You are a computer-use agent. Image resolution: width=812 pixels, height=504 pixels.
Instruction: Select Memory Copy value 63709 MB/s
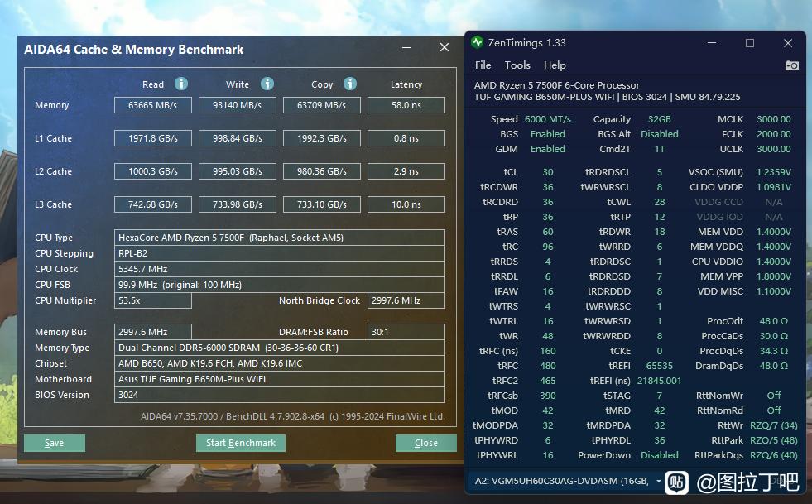[322, 105]
